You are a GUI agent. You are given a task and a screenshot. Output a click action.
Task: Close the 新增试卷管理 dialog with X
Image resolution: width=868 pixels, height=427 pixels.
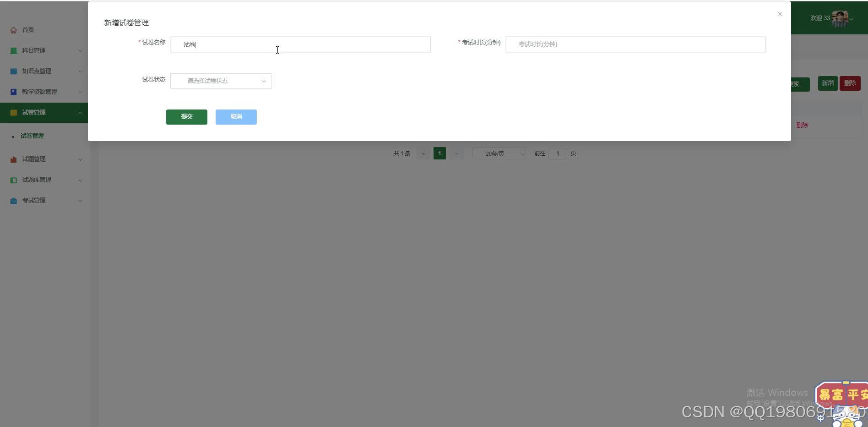tap(780, 14)
